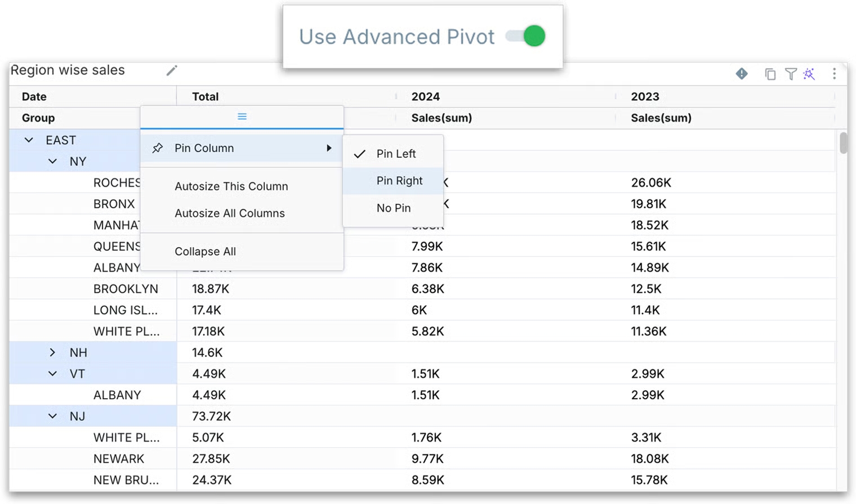Turn off the Use Advanced Pivot toggle
Image resolution: width=856 pixels, height=504 pixels.
[x=525, y=37]
